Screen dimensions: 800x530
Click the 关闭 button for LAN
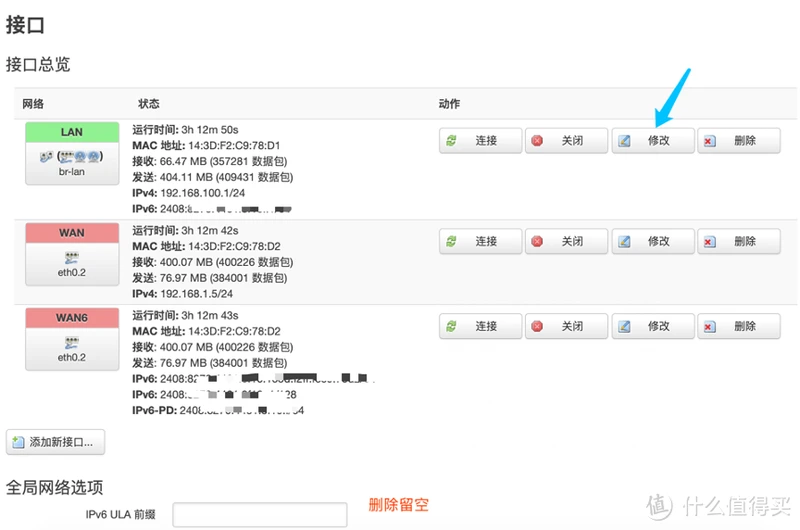[566, 140]
